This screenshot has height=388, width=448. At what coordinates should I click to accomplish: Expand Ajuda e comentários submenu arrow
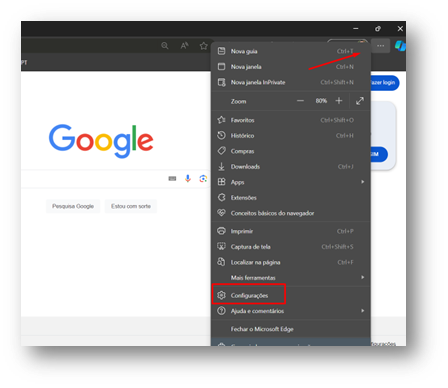(x=362, y=311)
